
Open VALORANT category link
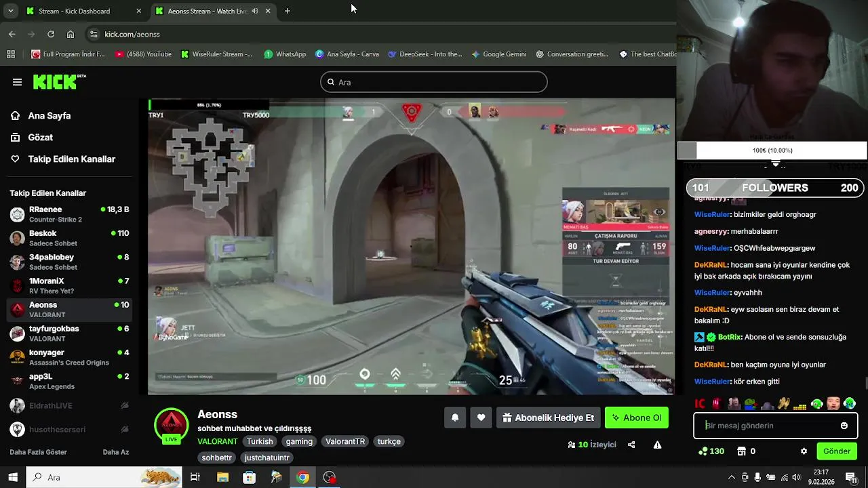pyautogui.click(x=218, y=441)
